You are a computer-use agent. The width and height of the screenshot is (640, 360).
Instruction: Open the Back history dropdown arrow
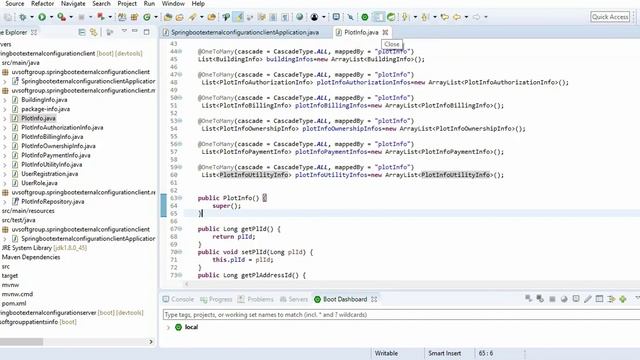point(466,17)
